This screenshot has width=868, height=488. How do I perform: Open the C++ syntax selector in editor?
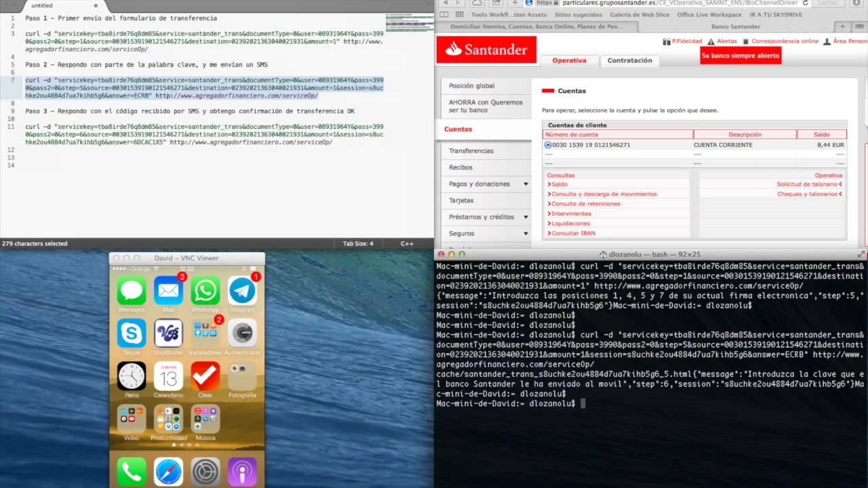[407, 243]
